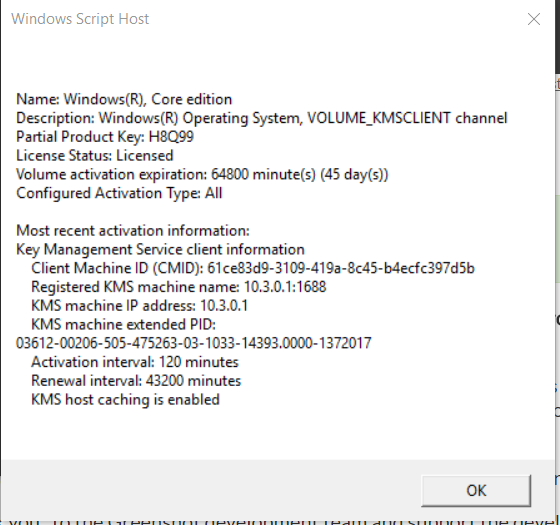Click 'Renewal interval: 43200 minutes' text

coord(136,381)
